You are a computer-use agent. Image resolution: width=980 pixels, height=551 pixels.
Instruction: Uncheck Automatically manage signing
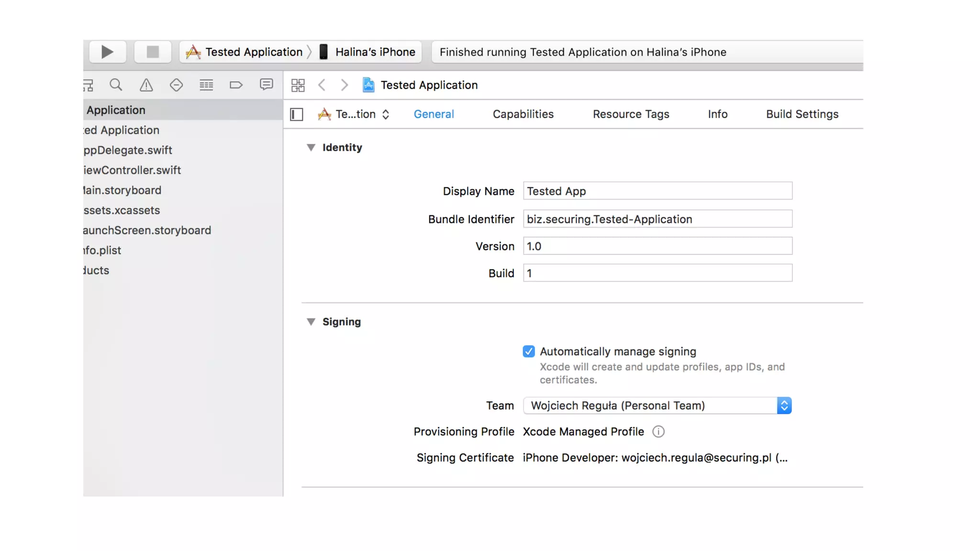click(529, 352)
